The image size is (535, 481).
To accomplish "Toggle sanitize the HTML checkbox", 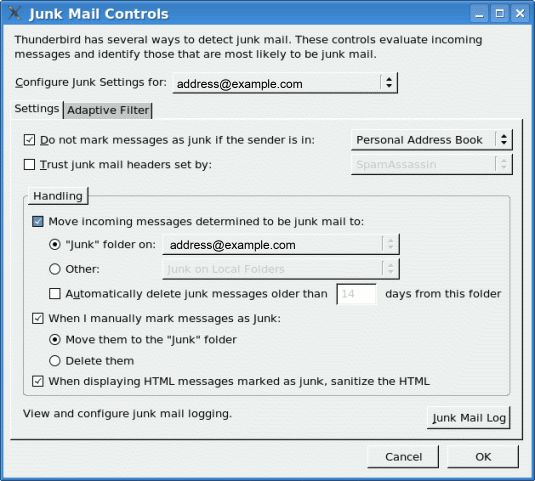I will 38,381.
